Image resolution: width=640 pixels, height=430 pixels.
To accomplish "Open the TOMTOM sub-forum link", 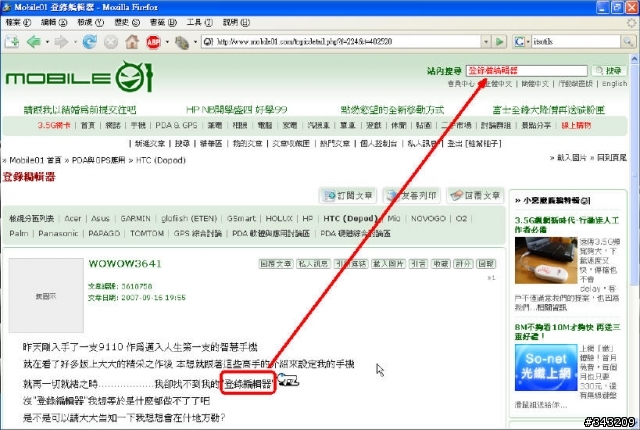I will [147, 233].
